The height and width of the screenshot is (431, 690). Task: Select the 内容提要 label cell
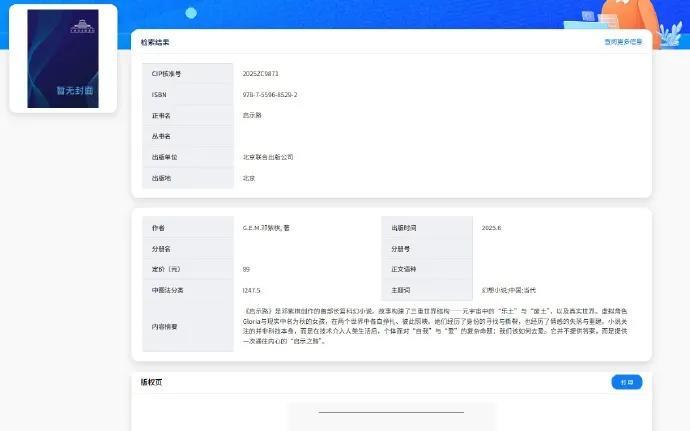point(188,327)
